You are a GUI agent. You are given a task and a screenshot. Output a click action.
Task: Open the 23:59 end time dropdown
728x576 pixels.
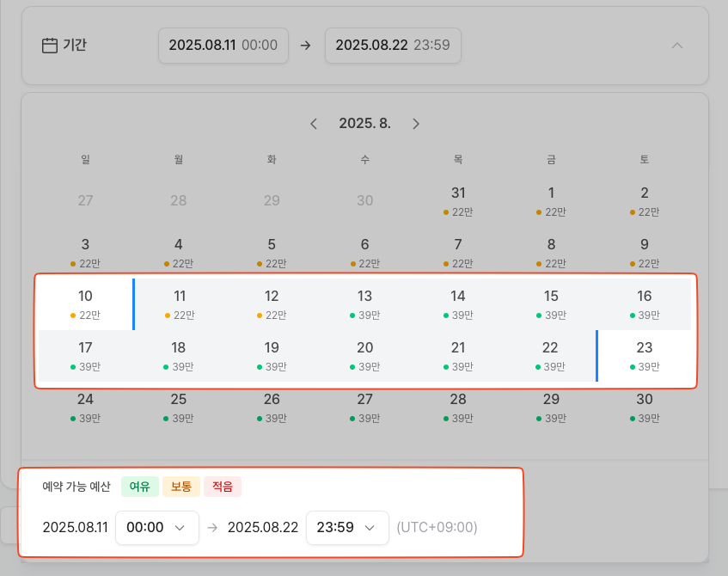(346, 527)
